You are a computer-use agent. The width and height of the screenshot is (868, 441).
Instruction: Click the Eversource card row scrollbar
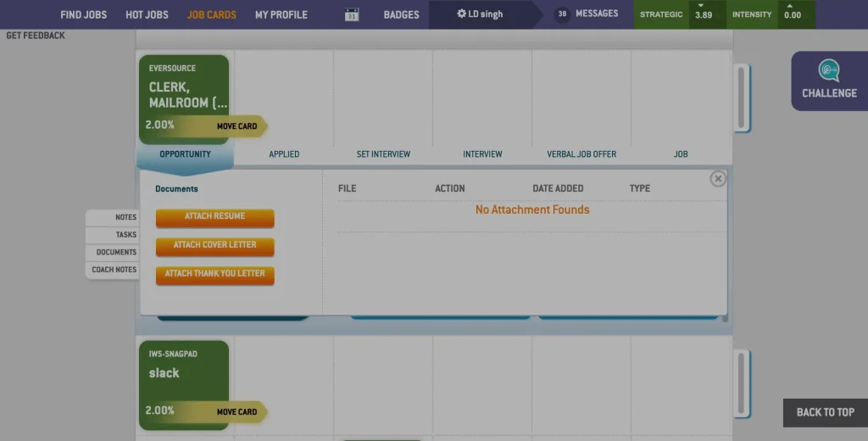coord(742,98)
